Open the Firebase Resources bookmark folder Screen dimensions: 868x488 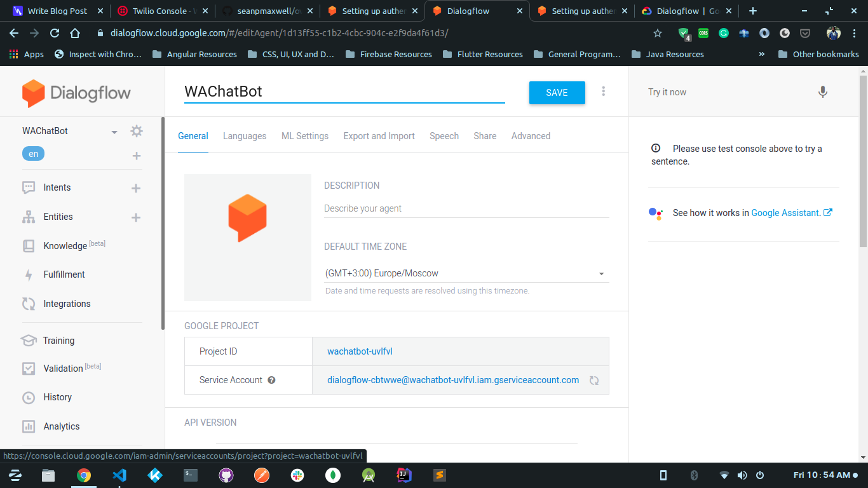[389, 54]
